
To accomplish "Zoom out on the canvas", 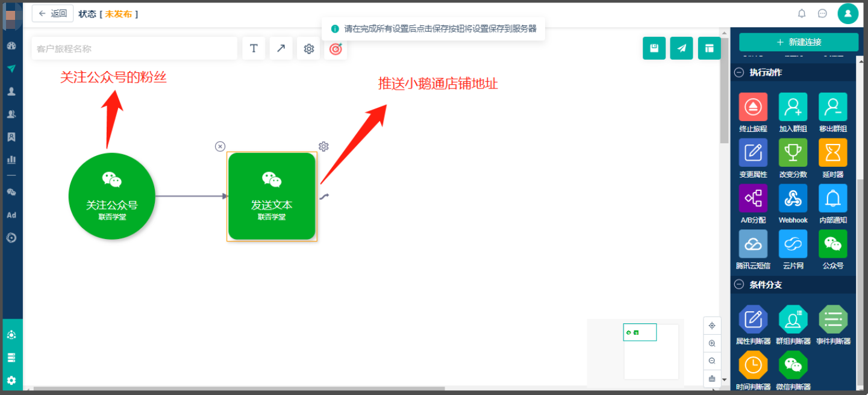I will coord(712,361).
